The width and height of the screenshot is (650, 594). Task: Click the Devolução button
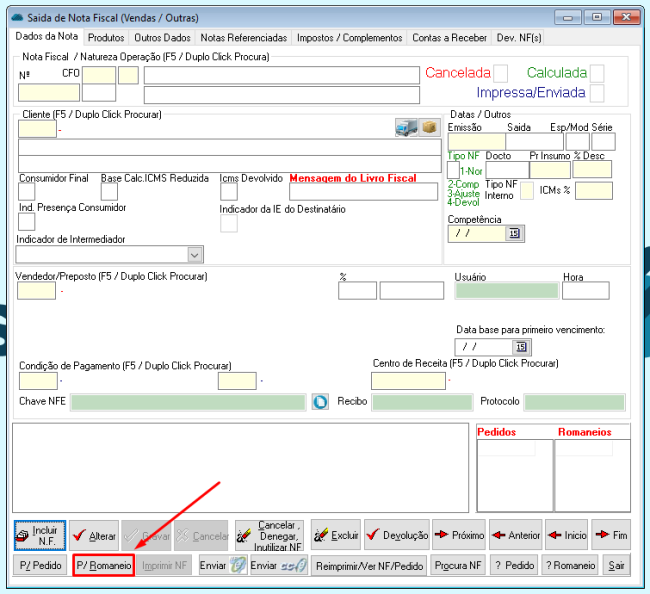397,535
